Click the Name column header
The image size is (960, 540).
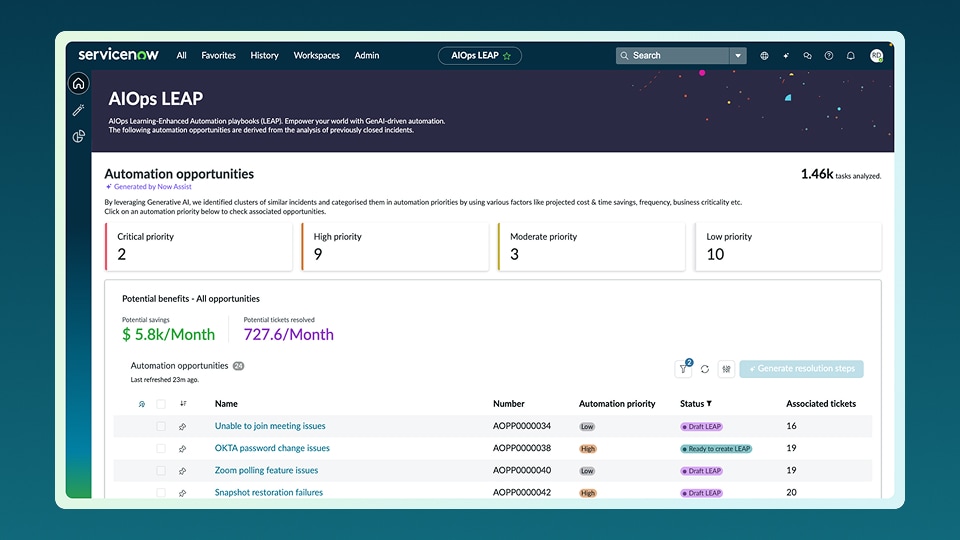[x=226, y=403]
